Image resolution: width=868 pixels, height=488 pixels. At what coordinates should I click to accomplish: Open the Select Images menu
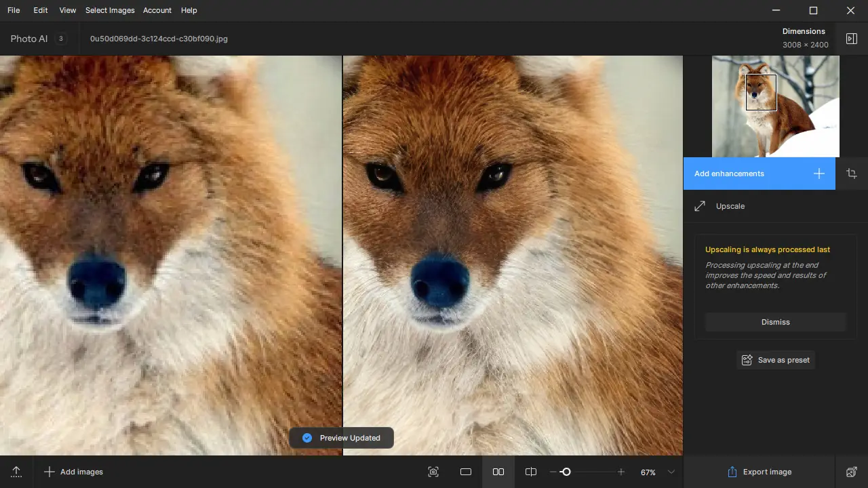(x=110, y=10)
